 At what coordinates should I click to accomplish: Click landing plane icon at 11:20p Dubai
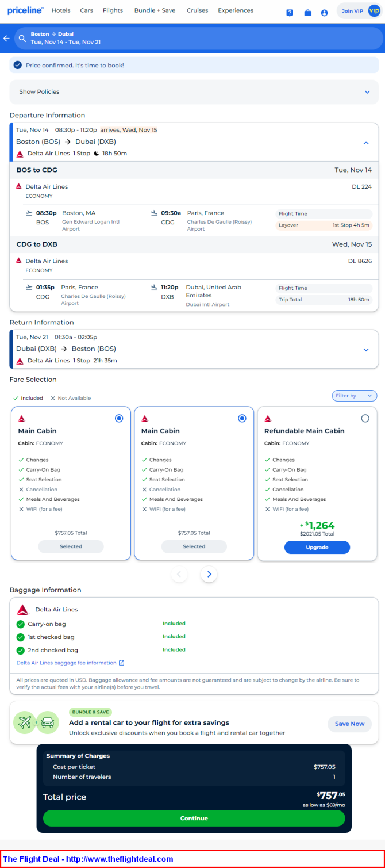tap(154, 287)
